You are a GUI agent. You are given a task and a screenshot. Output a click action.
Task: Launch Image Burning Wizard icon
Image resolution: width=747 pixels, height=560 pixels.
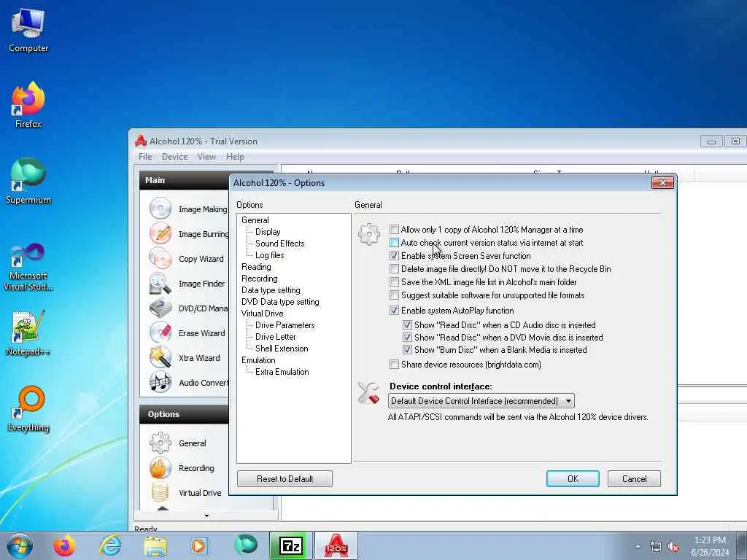(x=160, y=233)
